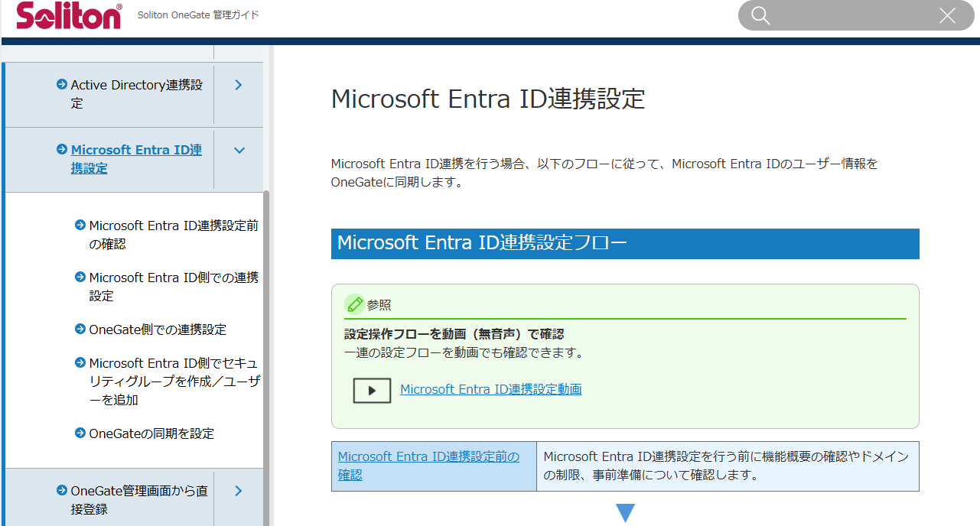Open Microsoft Entra ID側での連携設定 item

point(174,287)
